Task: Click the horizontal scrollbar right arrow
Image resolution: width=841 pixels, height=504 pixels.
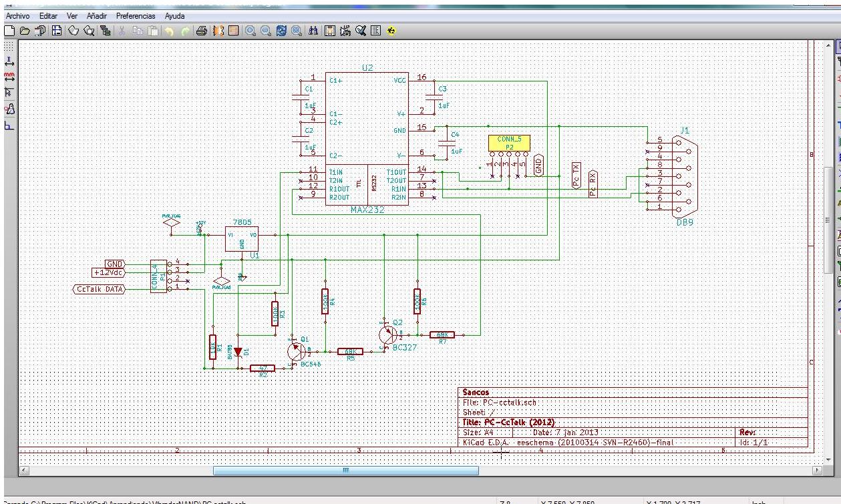Action: point(818,470)
